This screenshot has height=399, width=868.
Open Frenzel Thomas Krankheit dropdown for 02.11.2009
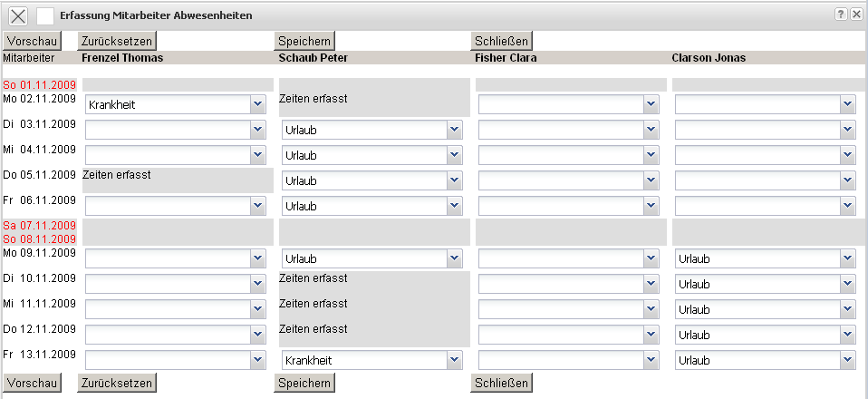coord(257,104)
